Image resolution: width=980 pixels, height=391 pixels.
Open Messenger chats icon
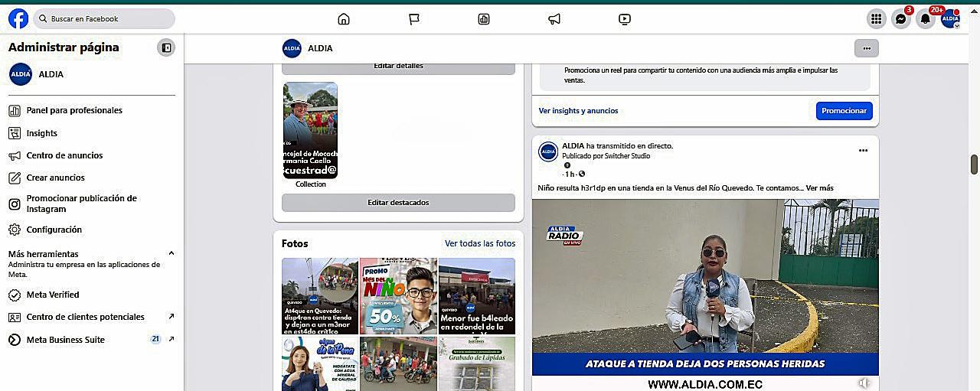(x=901, y=19)
